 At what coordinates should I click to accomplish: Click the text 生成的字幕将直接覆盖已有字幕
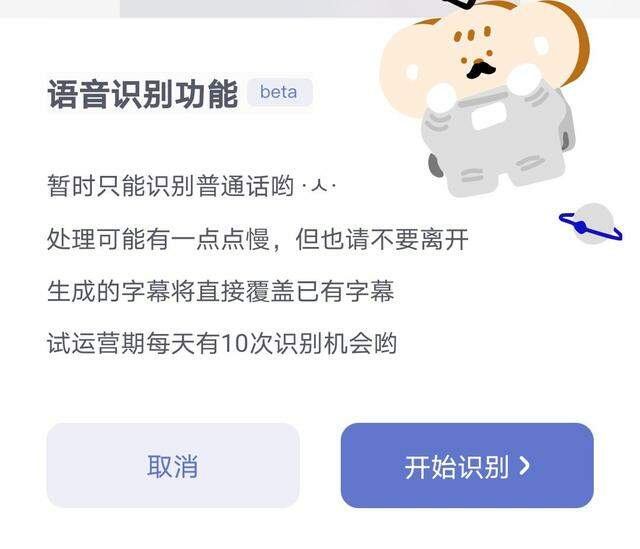[221, 291]
